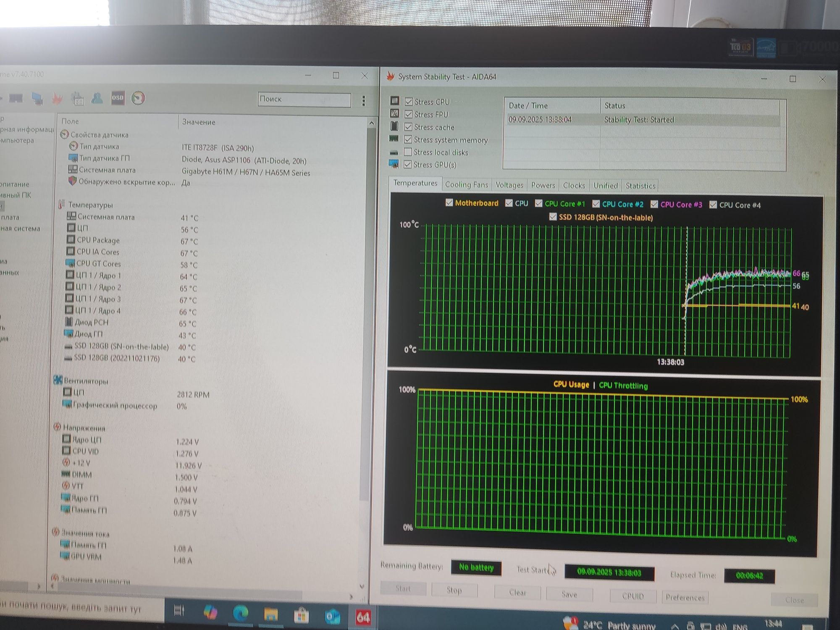Image resolution: width=840 pixels, height=630 pixels.
Task: Click the Stress system memory RAM icon
Action: [394, 138]
